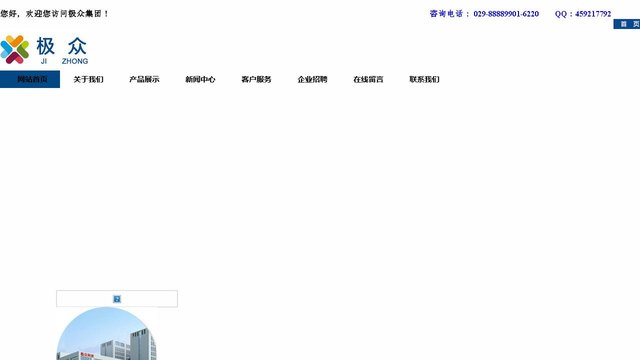Open 产品展示 menu item
Image resolution: width=640 pixels, height=360 pixels.
144,79
